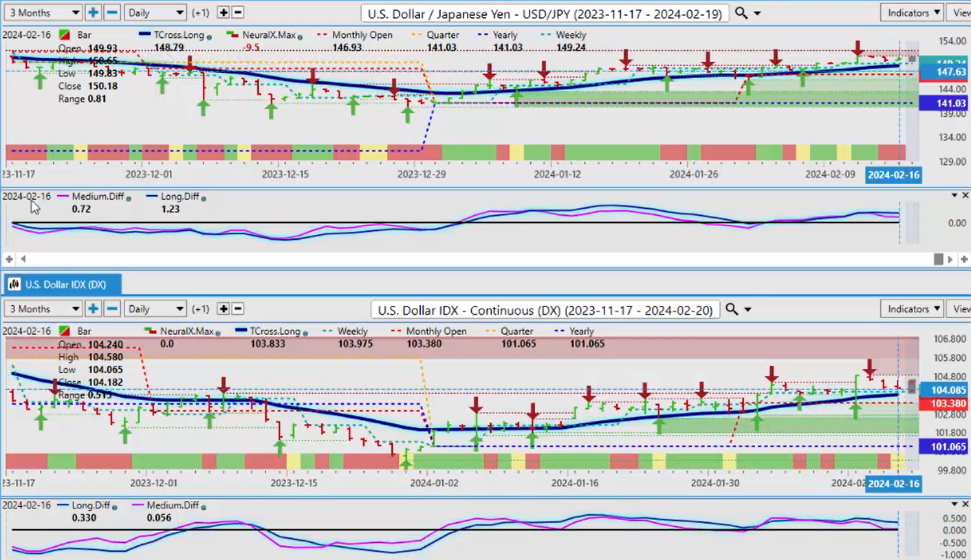Open the 3 Months range dropdown on the USD/JPY chart
The height and width of the screenshot is (560, 971).
pyautogui.click(x=43, y=12)
